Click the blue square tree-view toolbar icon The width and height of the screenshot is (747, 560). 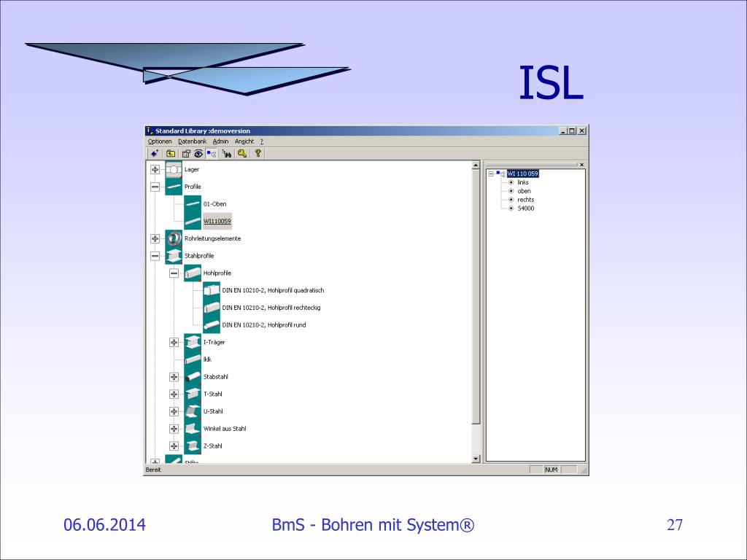(212, 153)
